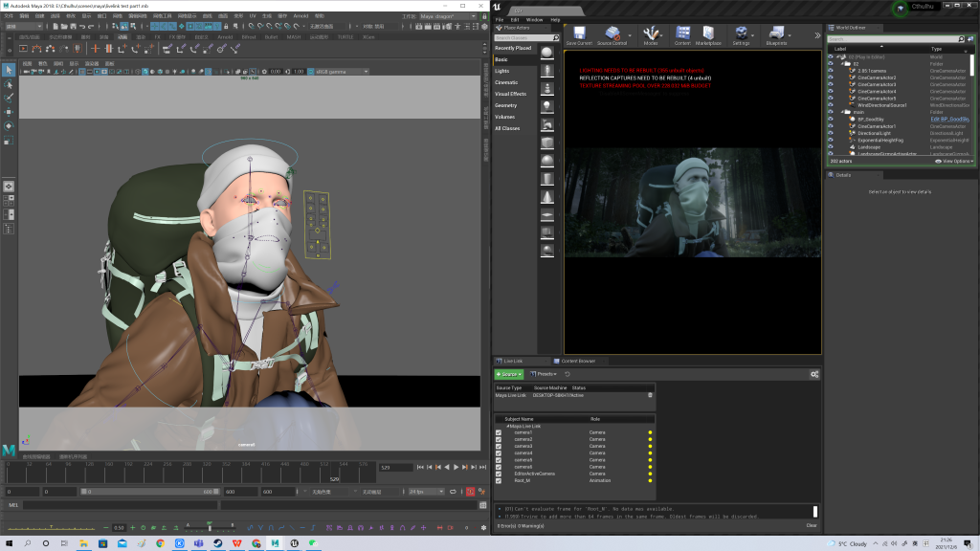Open Unreal Window menu
The image size is (980, 551).
click(534, 19)
